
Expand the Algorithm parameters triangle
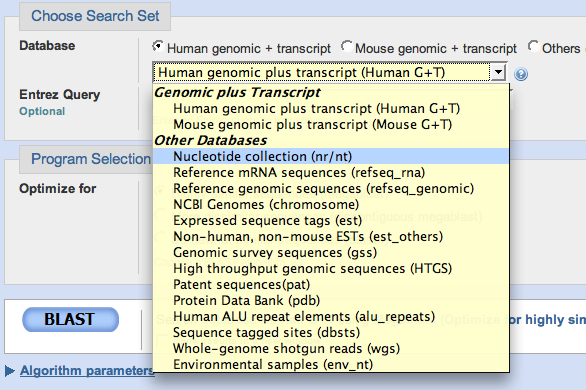point(10,371)
